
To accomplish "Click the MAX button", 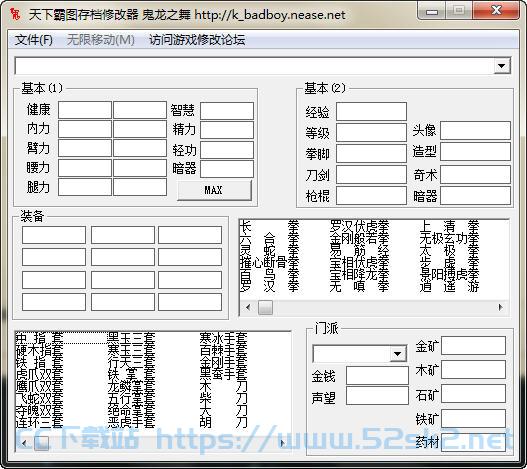I will (x=214, y=190).
